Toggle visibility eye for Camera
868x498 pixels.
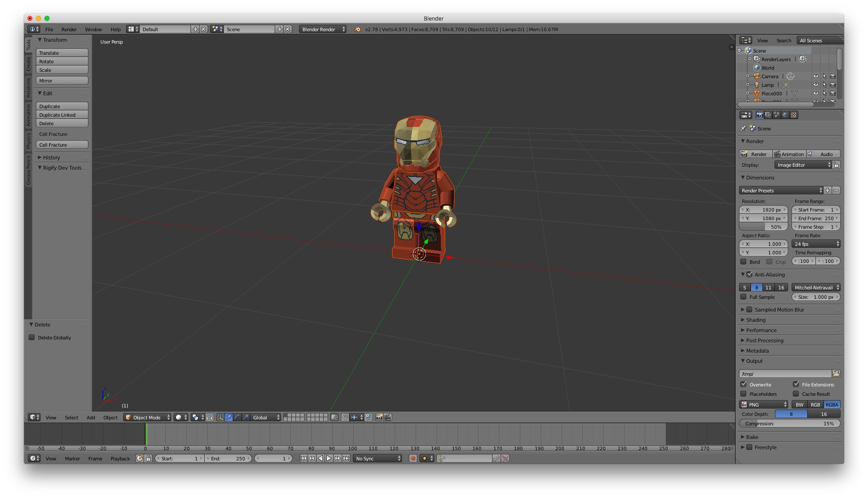click(x=815, y=77)
